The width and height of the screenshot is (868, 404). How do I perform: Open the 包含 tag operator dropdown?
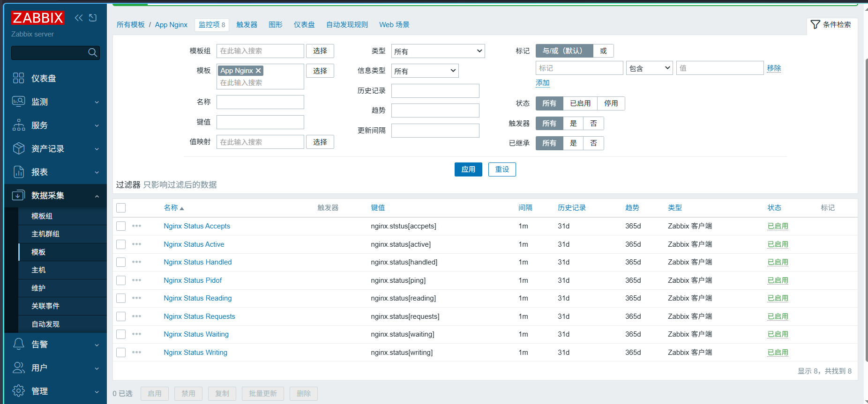[x=649, y=68]
